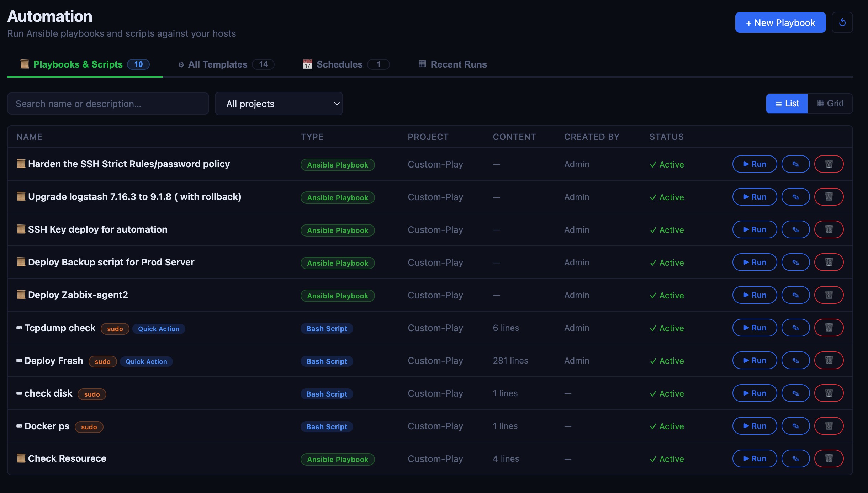Select the List view toggle
The image size is (868, 493).
point(787,104)
